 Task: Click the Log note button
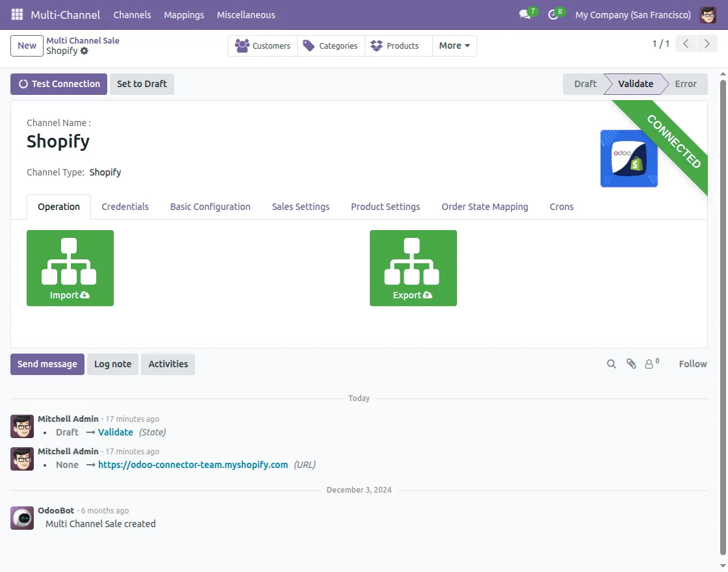[x=113, y=364]
